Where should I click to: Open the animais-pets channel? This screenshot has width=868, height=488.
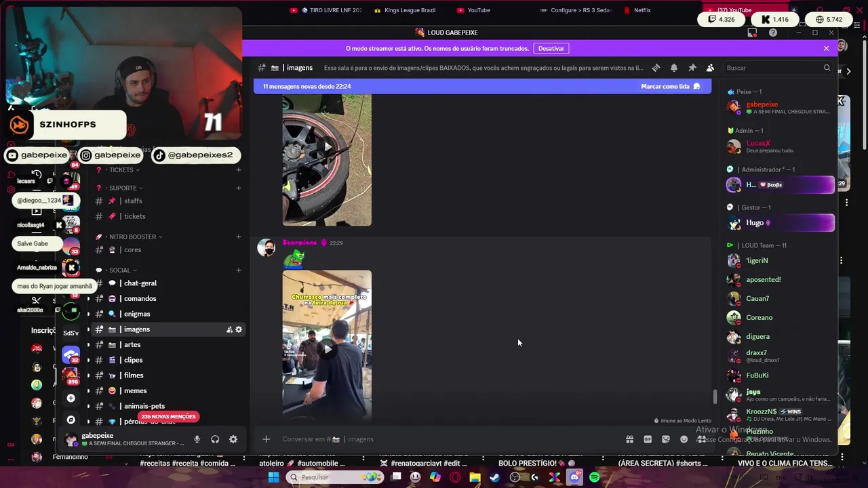168,407
